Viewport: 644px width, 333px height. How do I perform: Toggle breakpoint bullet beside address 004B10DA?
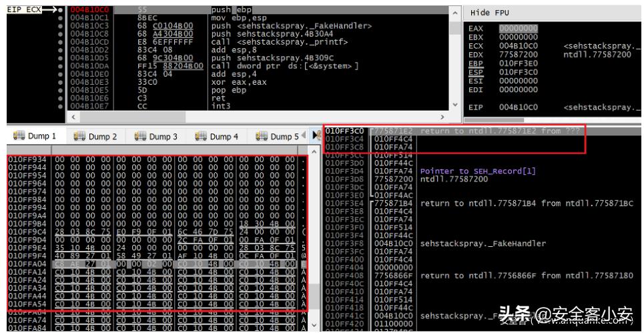61,65
